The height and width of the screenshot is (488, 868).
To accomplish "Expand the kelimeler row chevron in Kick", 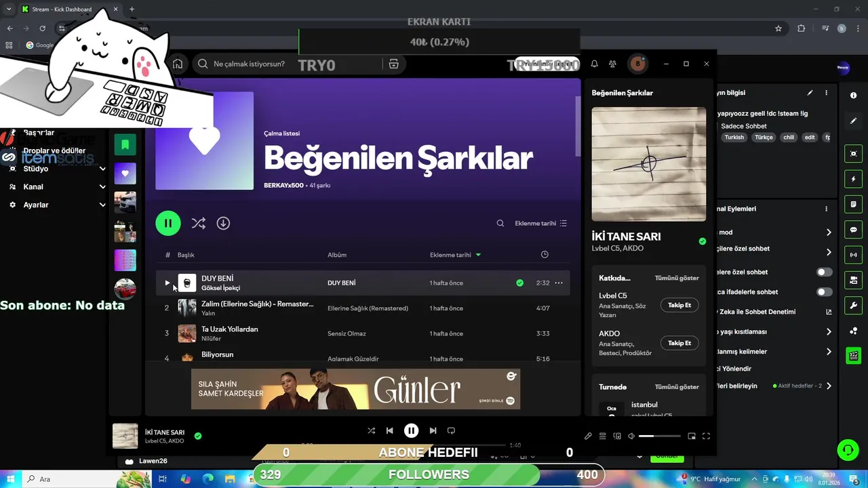I will (829, 352).
